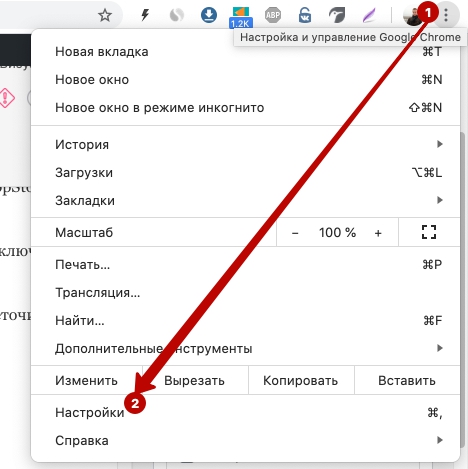
Task: Click the Копировать button
Action: pyautogui.click(x=301, y=380)
